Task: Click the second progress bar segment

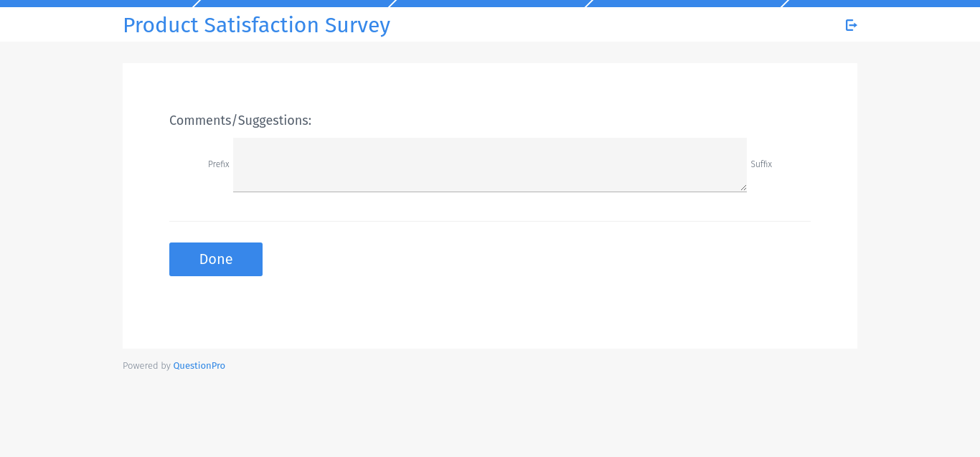Action: point(294,3)
